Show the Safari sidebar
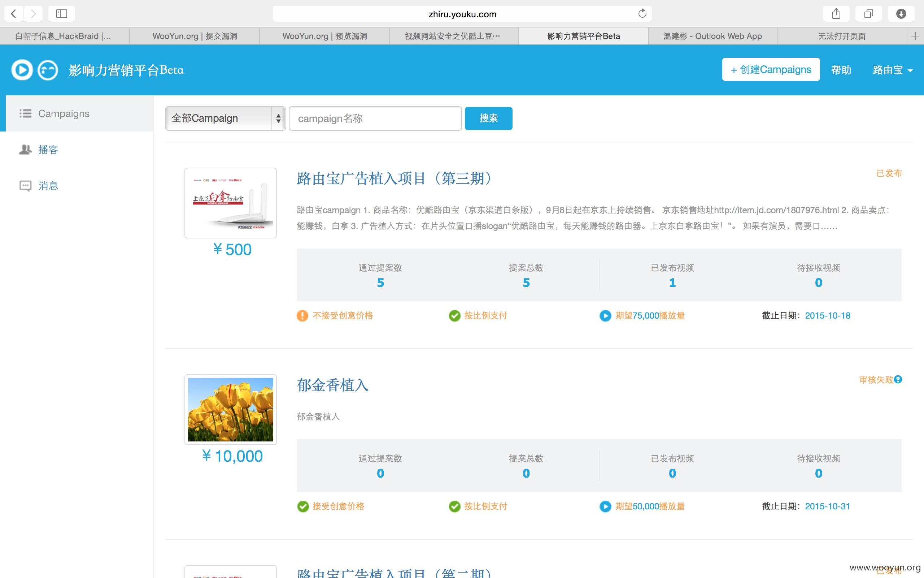 click(61, 14)
